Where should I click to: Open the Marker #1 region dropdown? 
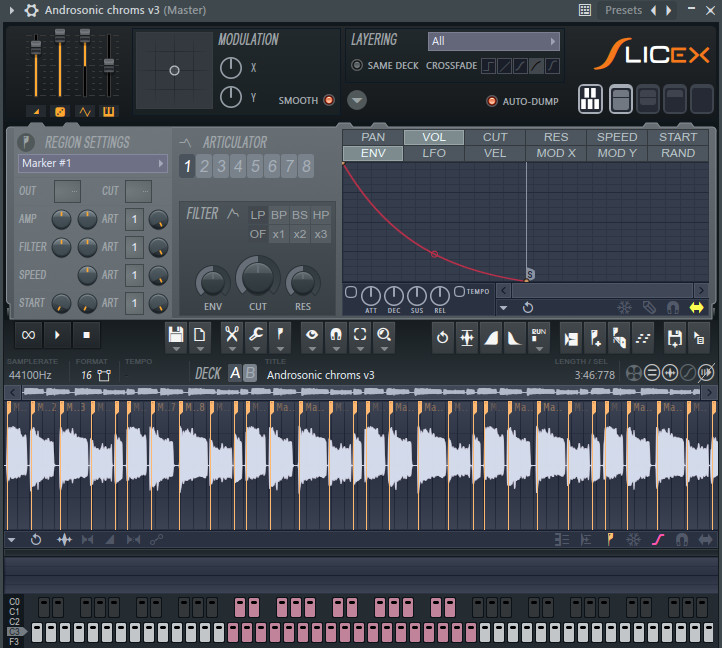pos(93,163)
